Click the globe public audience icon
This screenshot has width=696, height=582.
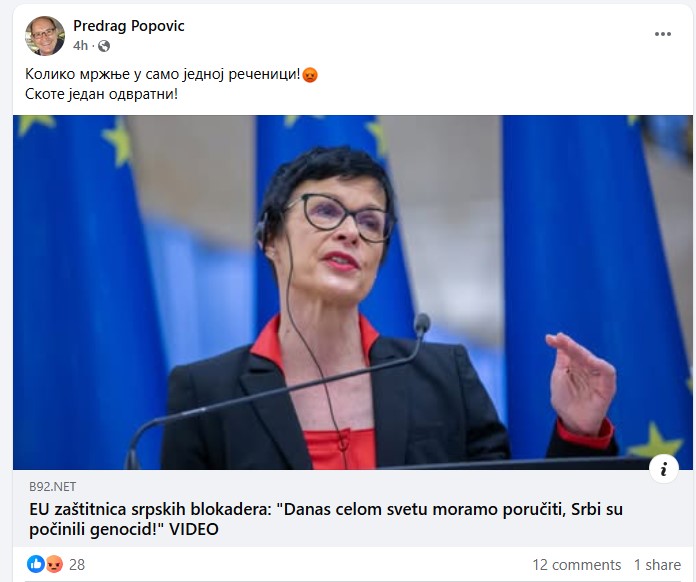click(x=104, y=46)
